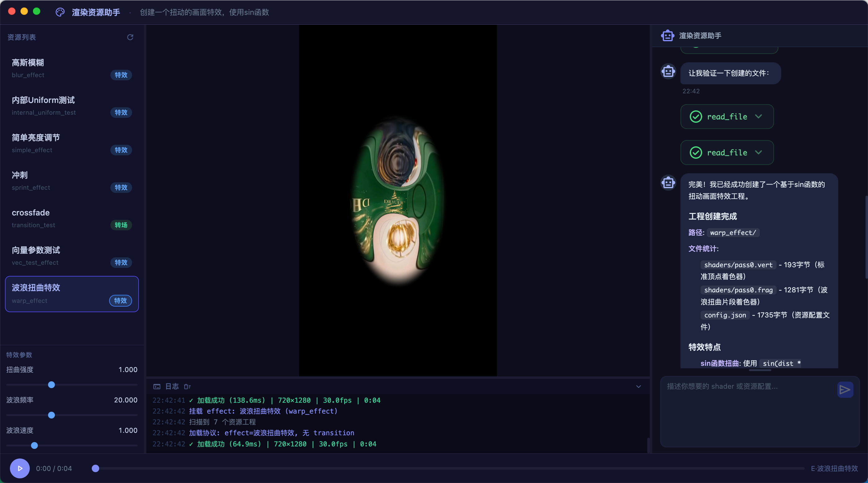Adjust the 波浪速度 slider handle
The height and width of the screenshot is (483, 868).
(34, 445)
